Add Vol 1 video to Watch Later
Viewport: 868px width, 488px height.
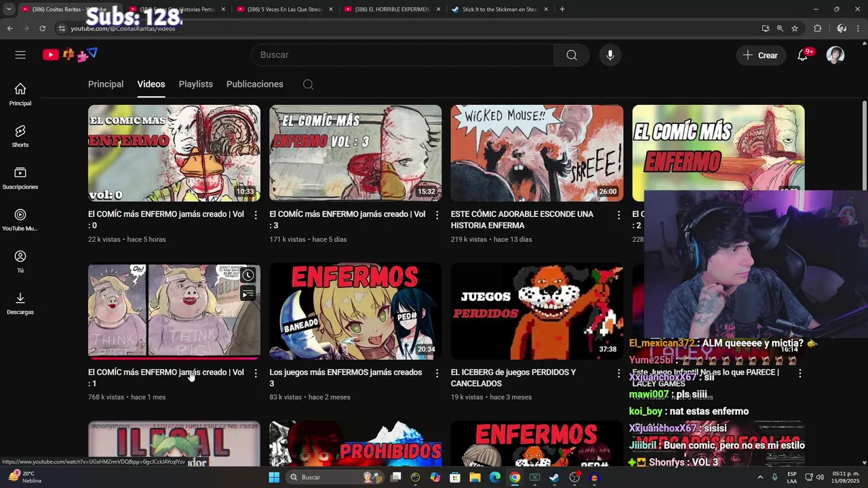(x=248, y=275)
